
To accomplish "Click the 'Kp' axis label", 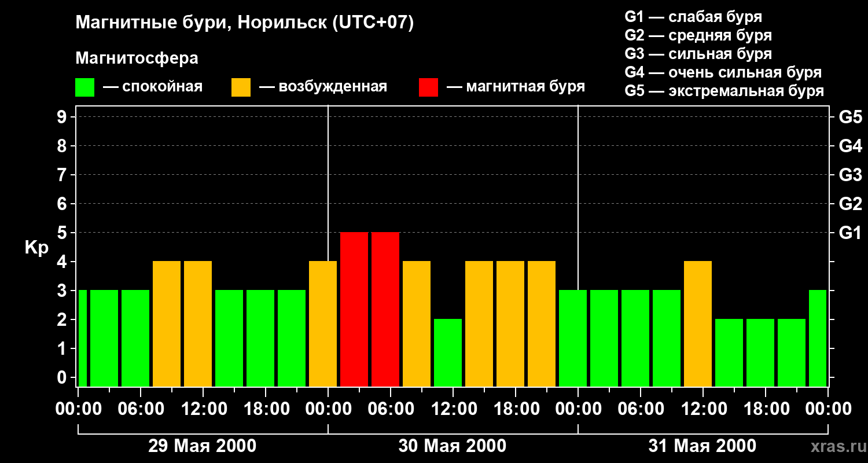I will tap(37, 248).
